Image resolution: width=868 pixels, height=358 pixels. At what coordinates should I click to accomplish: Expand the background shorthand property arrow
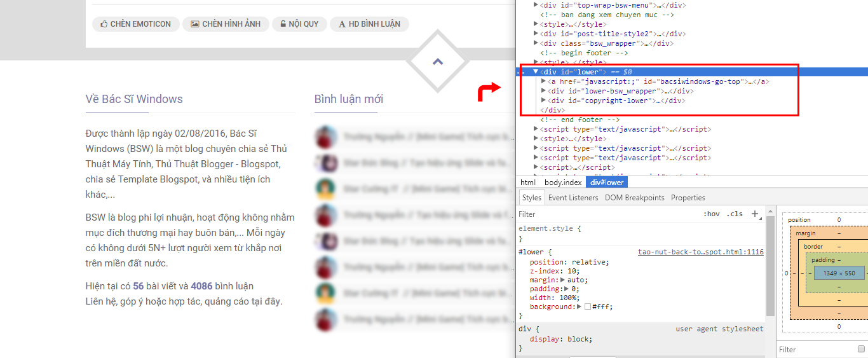[x=580, y=306]
